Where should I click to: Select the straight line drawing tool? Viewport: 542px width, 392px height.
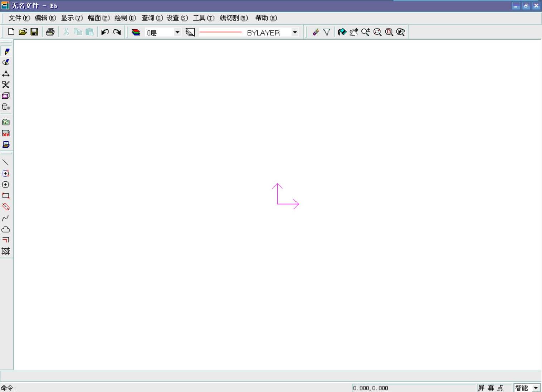click(6, 162)
